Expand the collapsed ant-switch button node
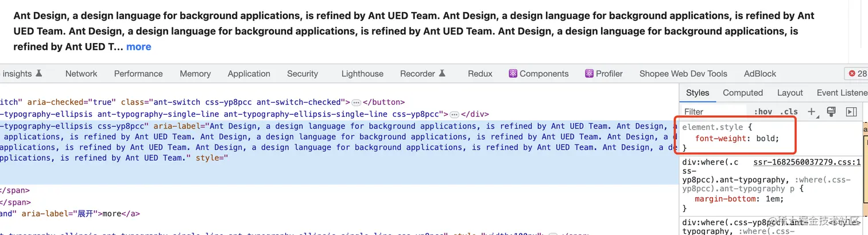 click(x=356, y=103)
